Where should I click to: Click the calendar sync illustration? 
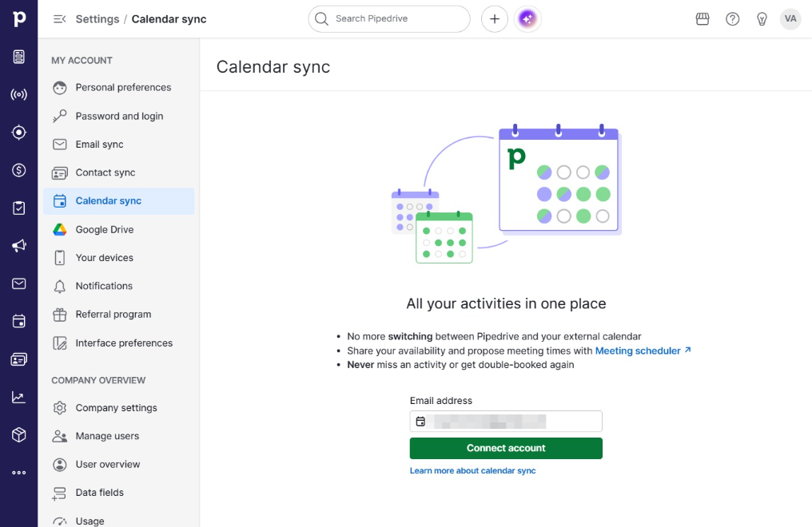506,194
